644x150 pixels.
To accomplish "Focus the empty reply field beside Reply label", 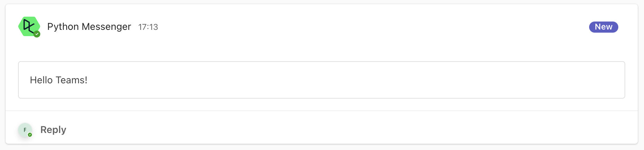I will (x=347, y=130).
